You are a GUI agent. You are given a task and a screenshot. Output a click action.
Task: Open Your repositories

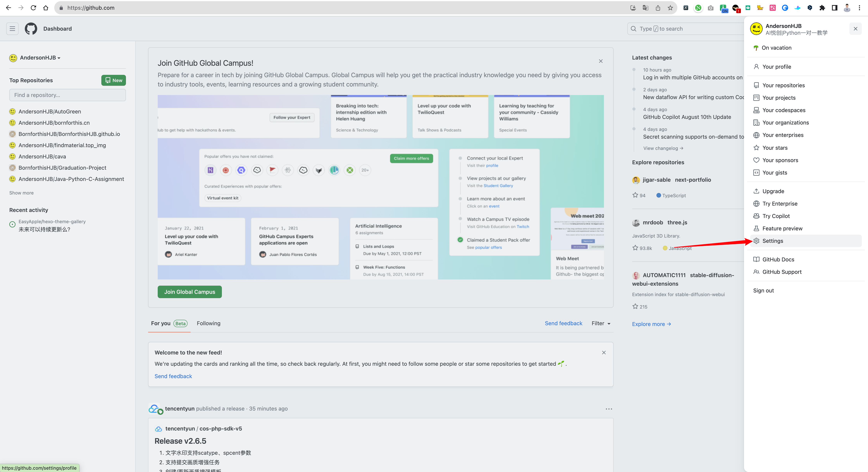(806, 85)
